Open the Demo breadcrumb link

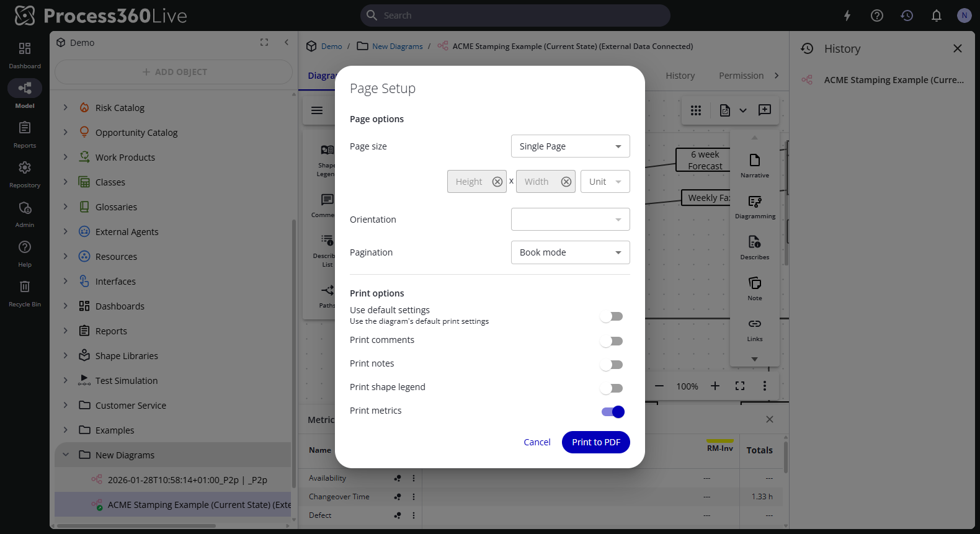(332, 47)
